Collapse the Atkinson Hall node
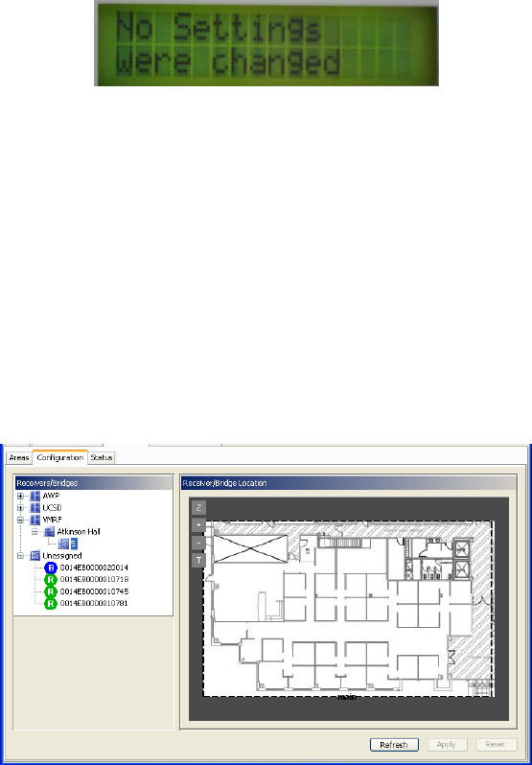532x765 pixels. click(35, 531)
